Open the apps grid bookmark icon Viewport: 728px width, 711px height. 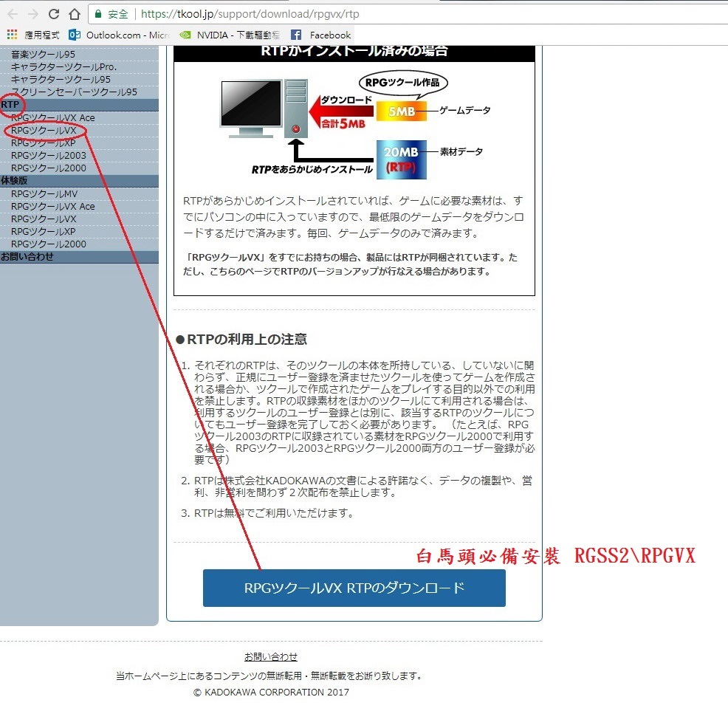click(x=12, y=35)
